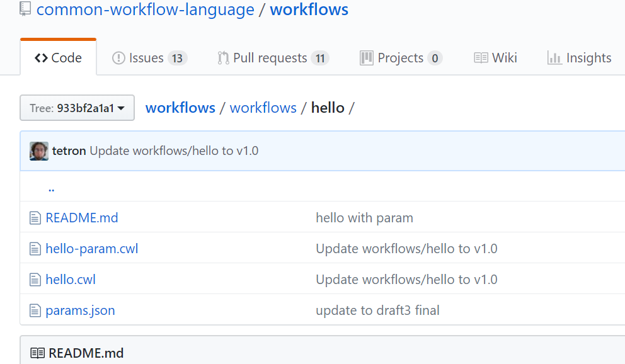
Task: Click the Insights bar chart icon
Action: [554, 58]
